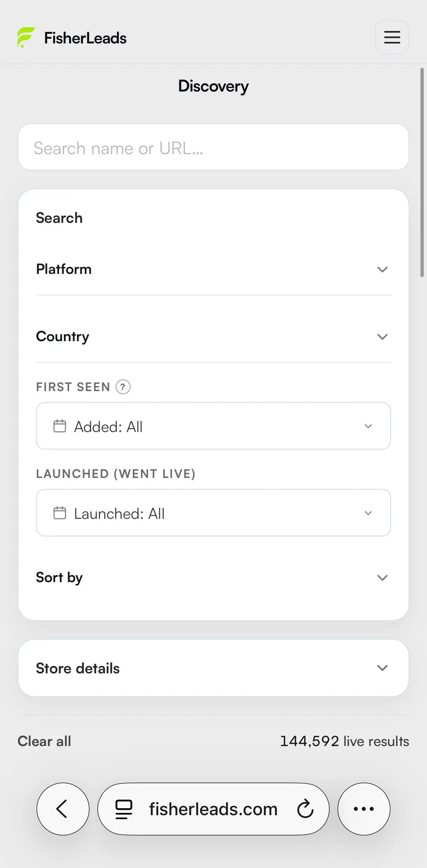Image resolution: width=427 pixels, height=868 pixels.
Task: Tap the fisherleads.com address bar
Action: [x=213, y=809]
